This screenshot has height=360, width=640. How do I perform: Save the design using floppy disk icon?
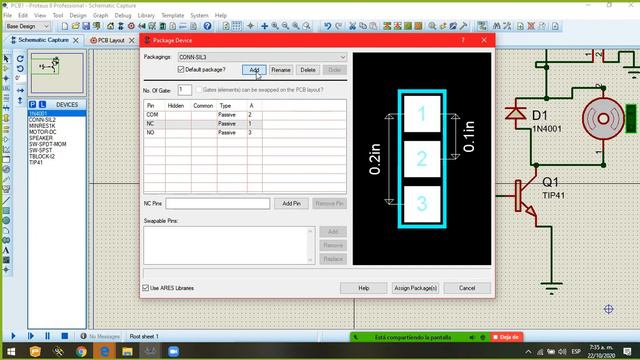pyautogui.click(x=86, y=26)
